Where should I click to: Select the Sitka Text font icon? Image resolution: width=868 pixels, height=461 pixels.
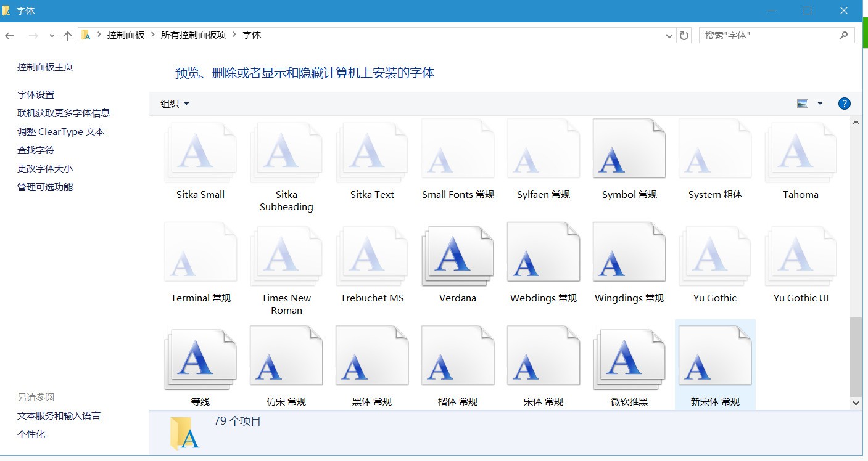[x=372, y=152]
